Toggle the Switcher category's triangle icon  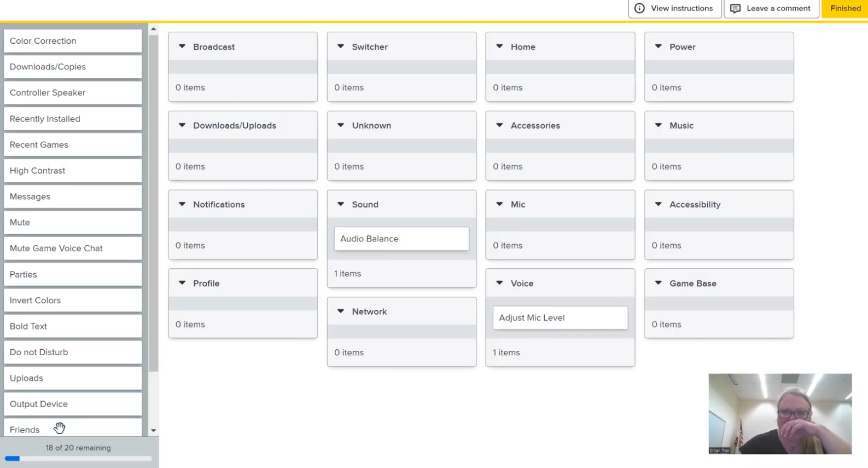coord(341,47)
